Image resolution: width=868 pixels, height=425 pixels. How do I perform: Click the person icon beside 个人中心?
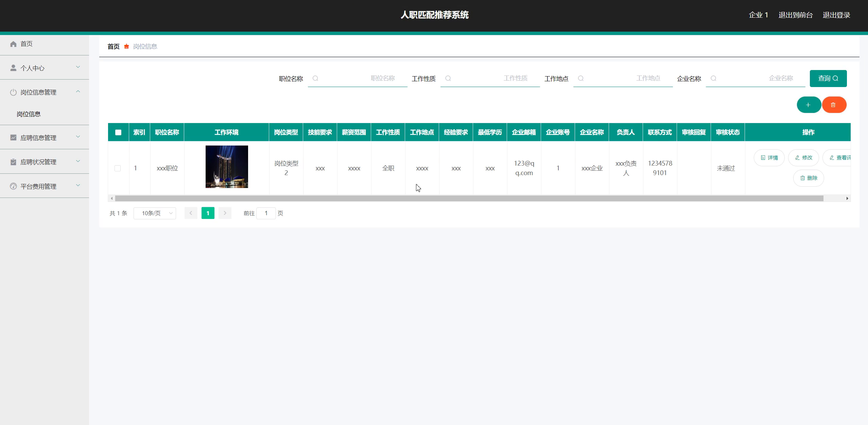(x=13, y=68)
